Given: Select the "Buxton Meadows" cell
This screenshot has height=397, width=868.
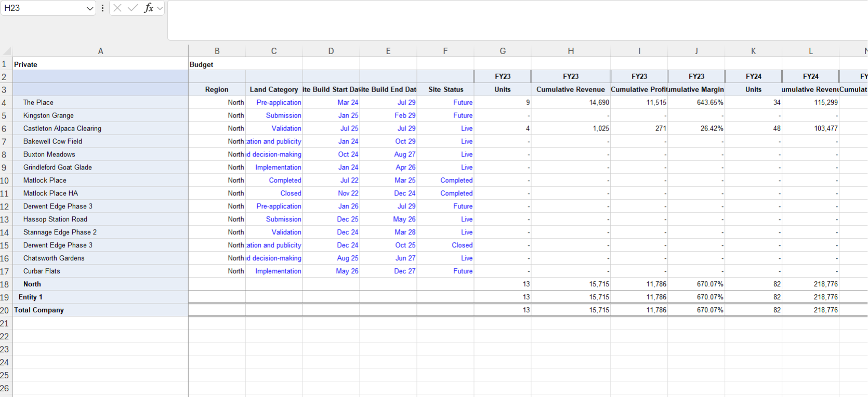Looking at the screenshot, I should 100,154.
